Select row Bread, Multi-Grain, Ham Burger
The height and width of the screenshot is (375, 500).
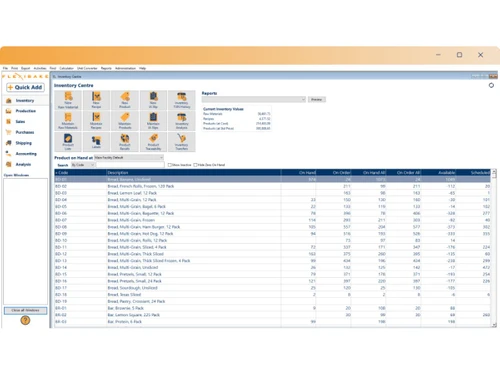[x=272, y=227]
